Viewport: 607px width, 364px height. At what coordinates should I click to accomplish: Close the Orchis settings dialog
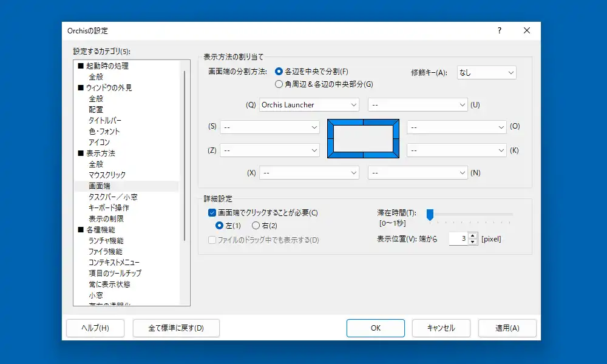tap(526, 30)
